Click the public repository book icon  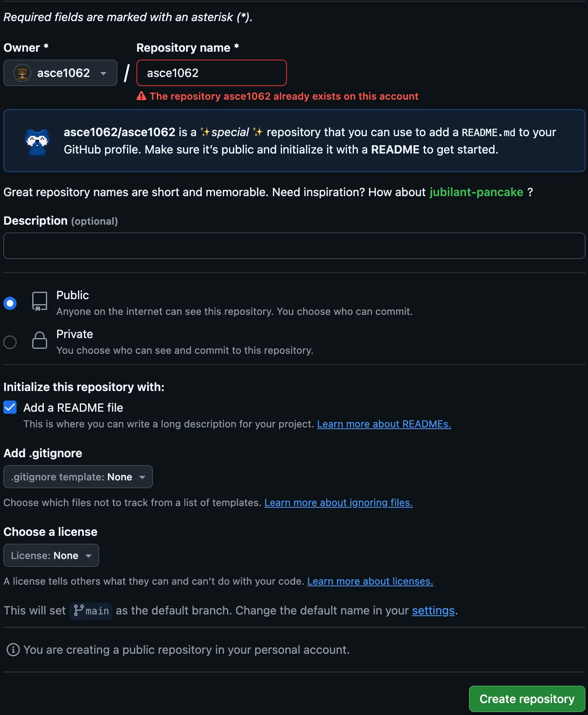(x=40, y=301)
